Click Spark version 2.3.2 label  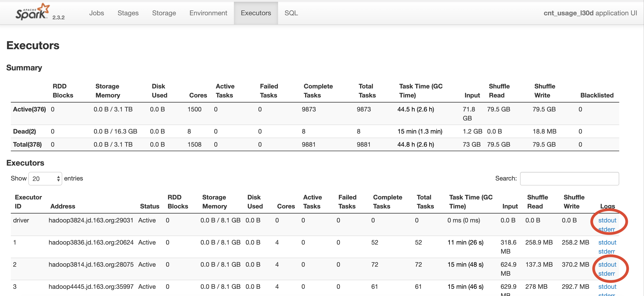[59, 18]
